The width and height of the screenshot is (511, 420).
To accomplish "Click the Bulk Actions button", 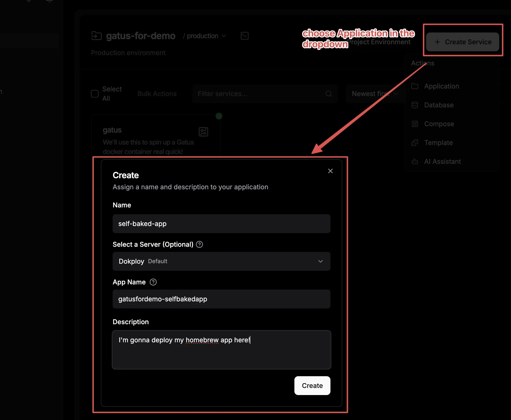I will click(x=157, y=94).
